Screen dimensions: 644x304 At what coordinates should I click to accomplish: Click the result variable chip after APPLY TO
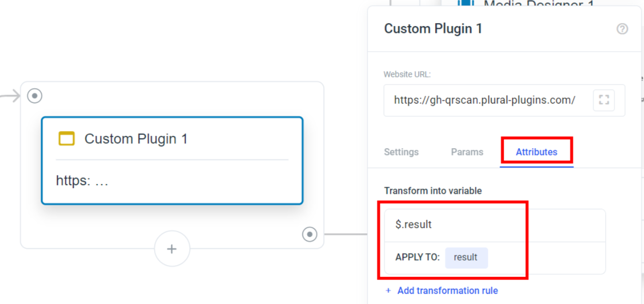(466, 257)
